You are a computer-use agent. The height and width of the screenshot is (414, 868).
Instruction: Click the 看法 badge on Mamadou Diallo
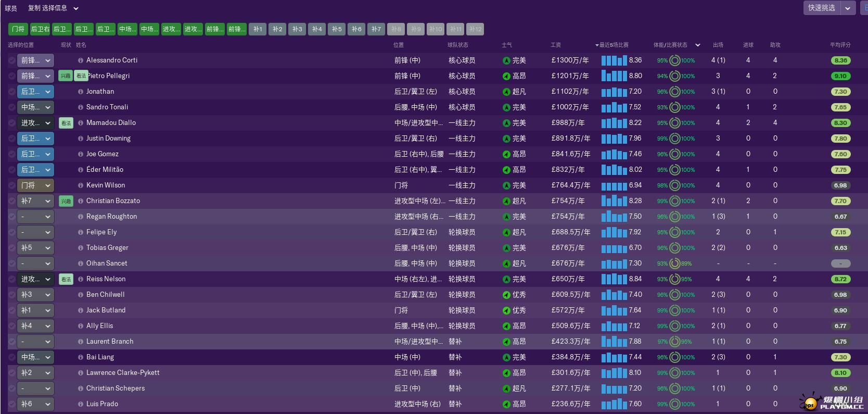pos(66,123)
